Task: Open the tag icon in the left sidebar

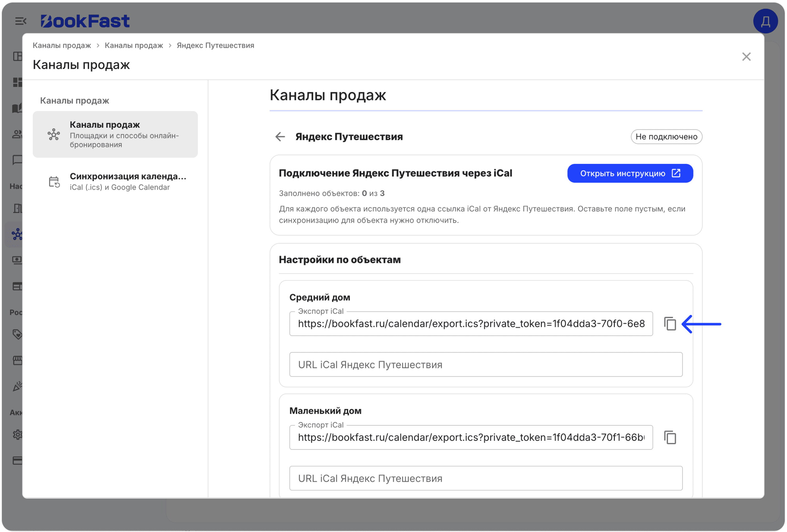Action: [x=17, y=334]
